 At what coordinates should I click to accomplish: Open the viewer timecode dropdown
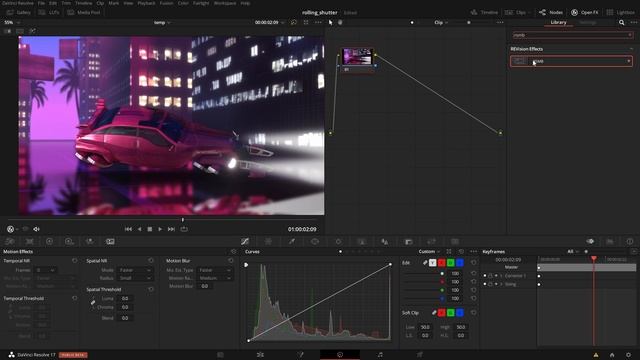pyautogui.click(x=269, y=22)
